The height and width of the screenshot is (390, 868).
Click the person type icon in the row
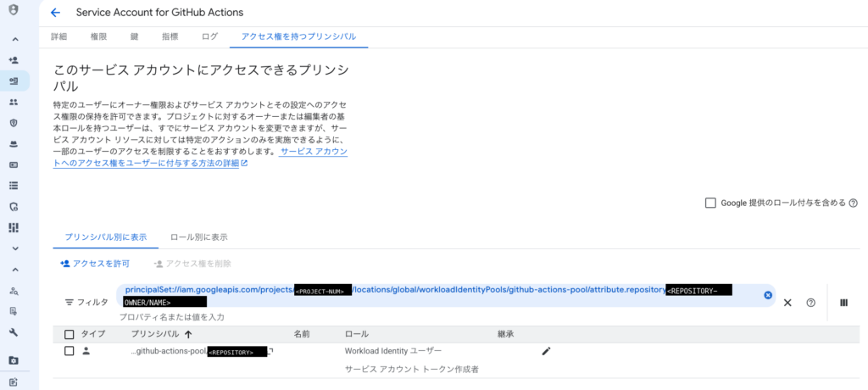pyautogui.click(x=86, y=351)
